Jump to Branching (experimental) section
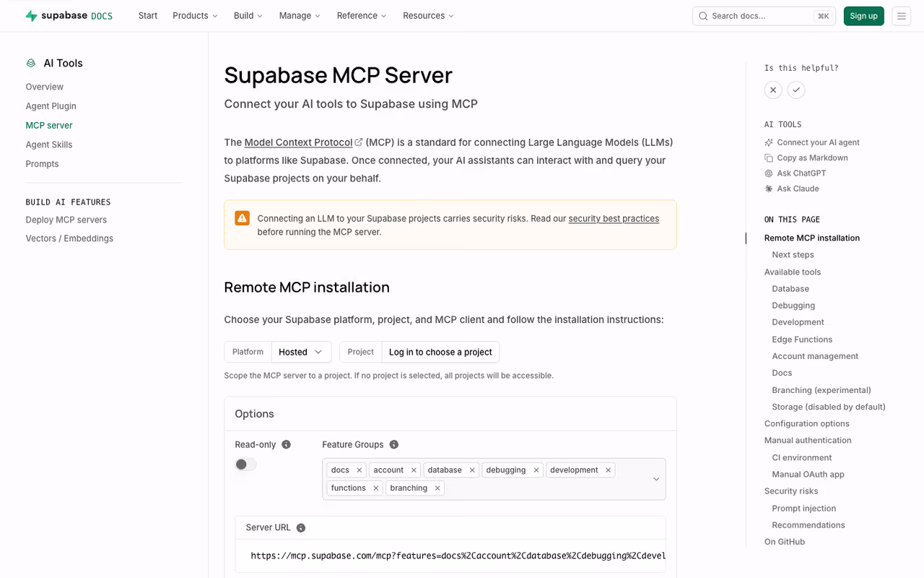This screenshot has width=924, height=578. [x=821, y=390]
